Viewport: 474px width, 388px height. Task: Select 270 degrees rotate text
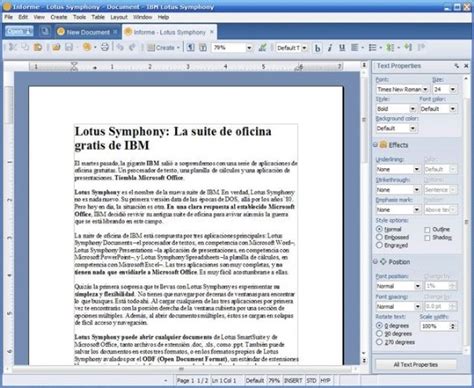pos(379,342)
